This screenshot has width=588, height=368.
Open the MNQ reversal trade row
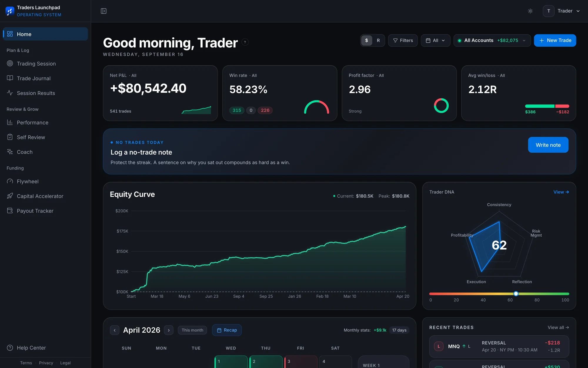(499, 347)
